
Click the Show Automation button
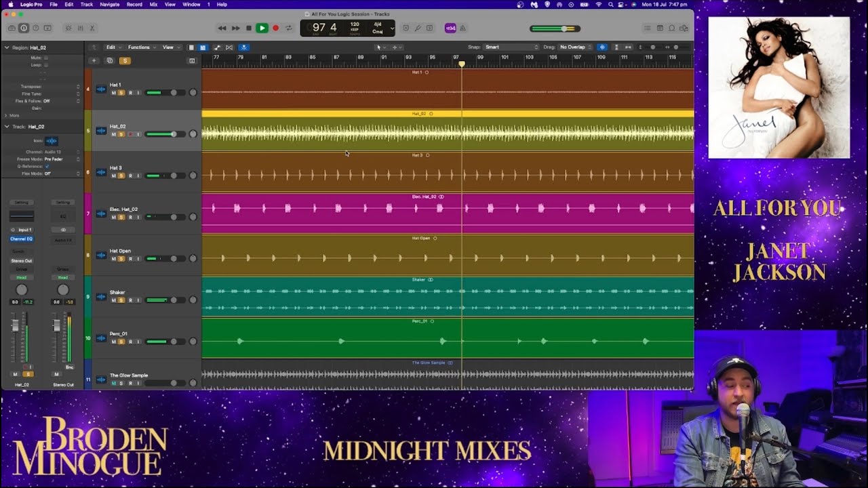(217, 47)
